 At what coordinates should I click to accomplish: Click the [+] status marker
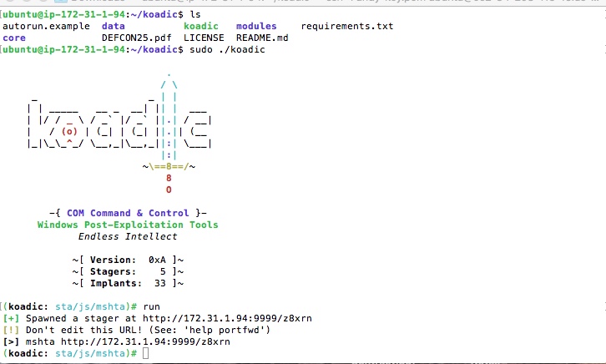(11, 318)
